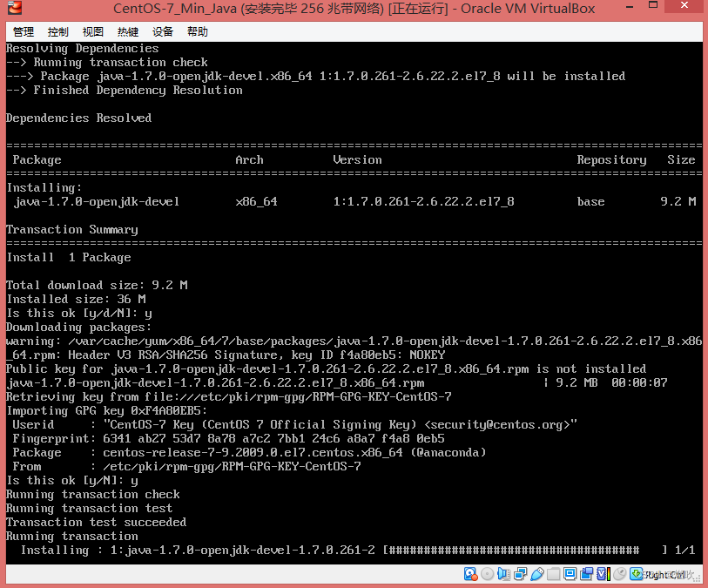Viewport: 708px width, 588px height.
Task: Click the 'Downloading packages:' line
Action: [x=78, y=327]
